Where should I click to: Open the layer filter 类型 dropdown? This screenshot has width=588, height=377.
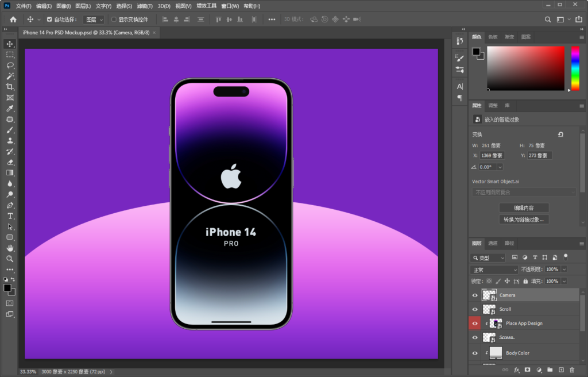[488, 258]
